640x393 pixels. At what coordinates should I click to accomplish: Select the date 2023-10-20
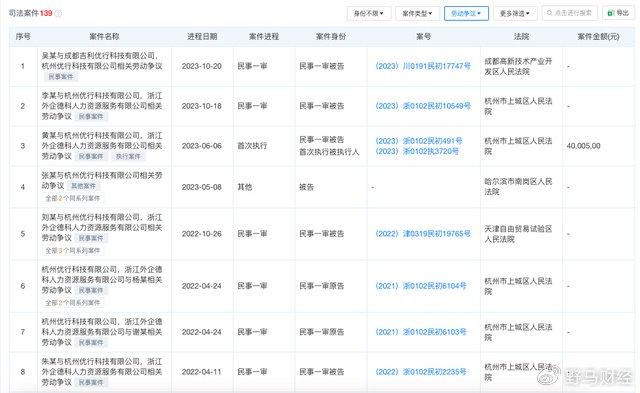pos(202,66)
